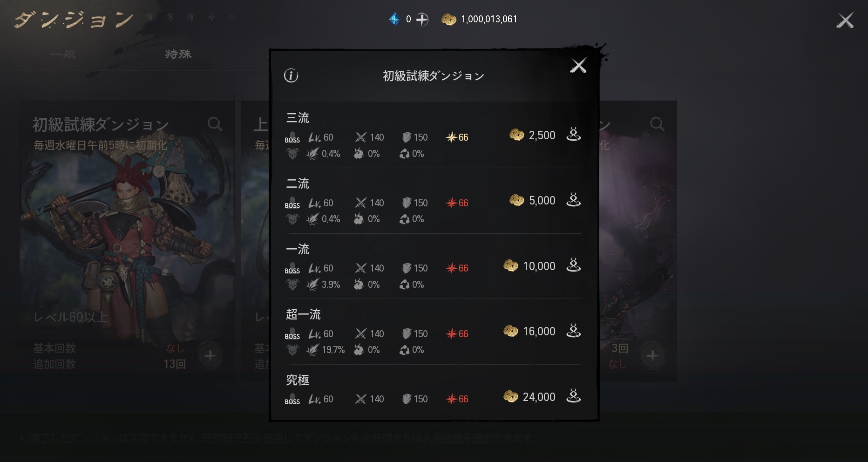Add diamonds with the plus icon
This screenshot has width=868, height=462.
422,20
